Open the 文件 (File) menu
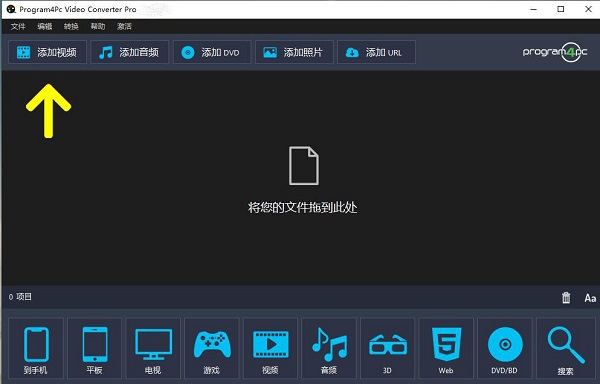Viewport: 600px width, 384px height. 18,26
